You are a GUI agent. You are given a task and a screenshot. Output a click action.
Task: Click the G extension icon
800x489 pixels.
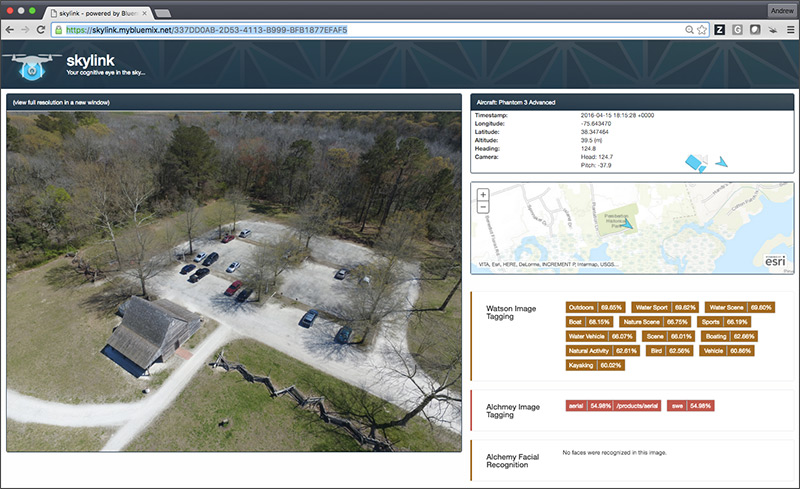737,30
